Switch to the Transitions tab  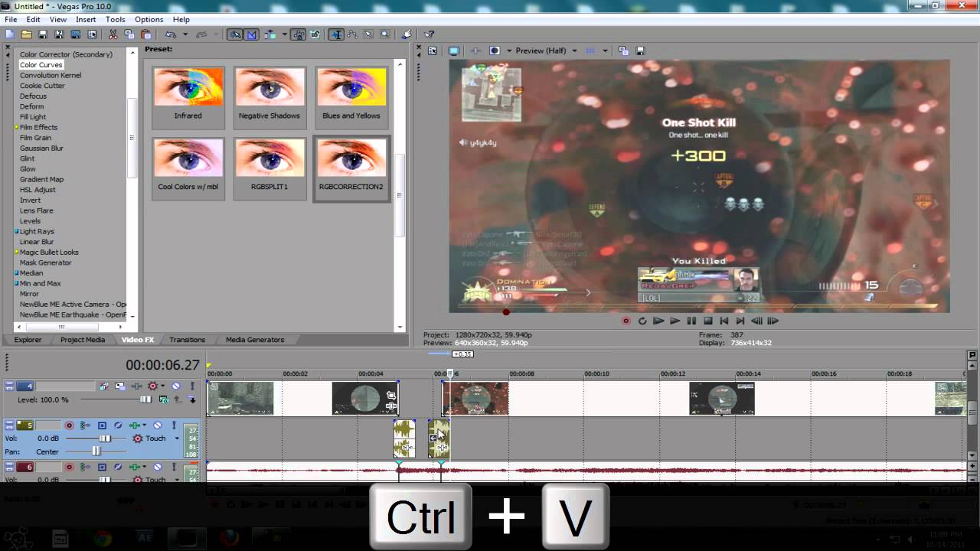[187, 340]
